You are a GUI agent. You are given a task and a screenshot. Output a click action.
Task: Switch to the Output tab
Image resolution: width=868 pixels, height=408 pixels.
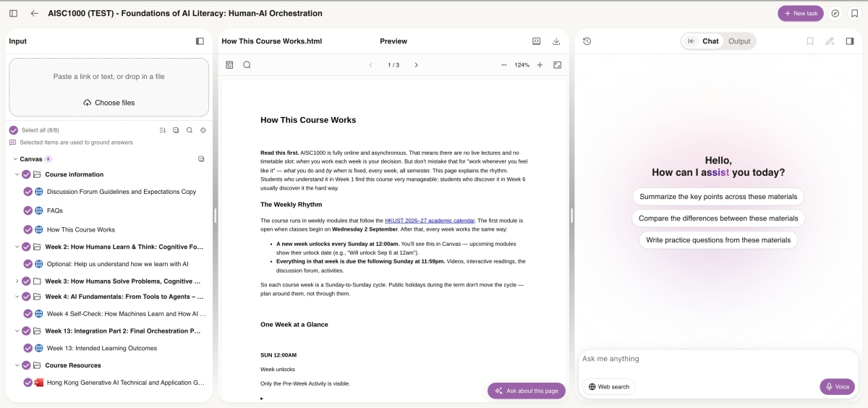(x=739, y=41)
